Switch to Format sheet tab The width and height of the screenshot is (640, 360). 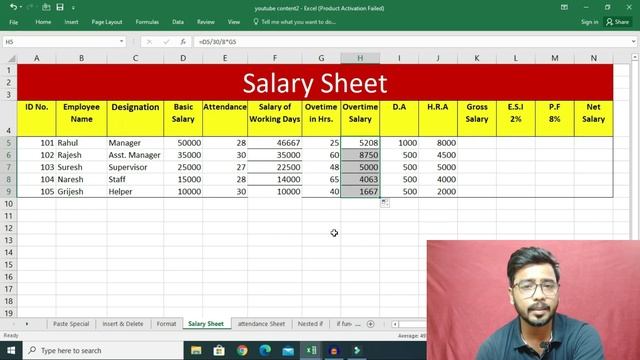pos(167,324)
